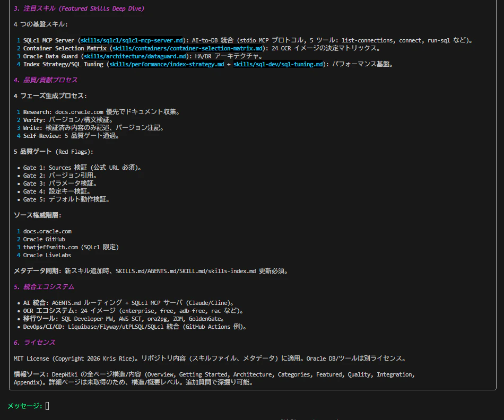Follow the skills/architecture/dataguard.md link
This screenshot has width=504, height=420.
coord(135,56)
